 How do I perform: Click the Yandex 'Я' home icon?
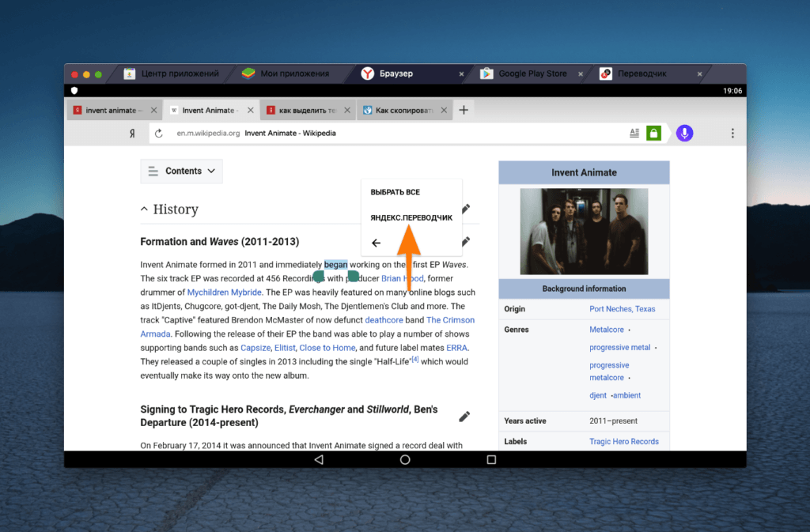(132, 134)
